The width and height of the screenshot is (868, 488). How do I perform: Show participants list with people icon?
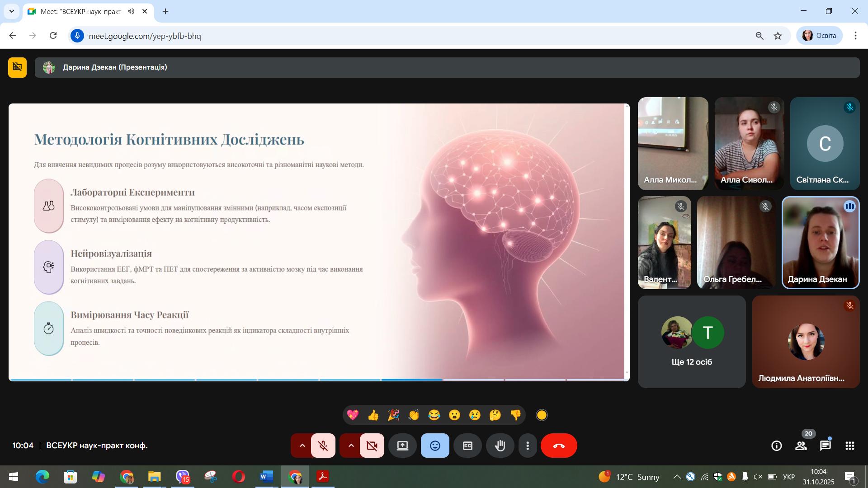pyautogui.click(x=801, y=446)
